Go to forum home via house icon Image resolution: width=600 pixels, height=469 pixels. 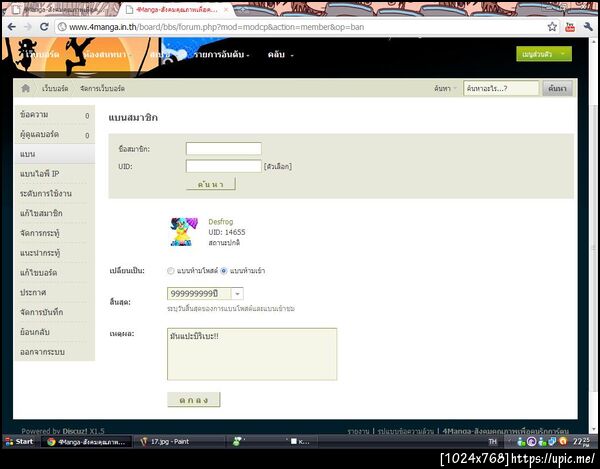point(26,88)
